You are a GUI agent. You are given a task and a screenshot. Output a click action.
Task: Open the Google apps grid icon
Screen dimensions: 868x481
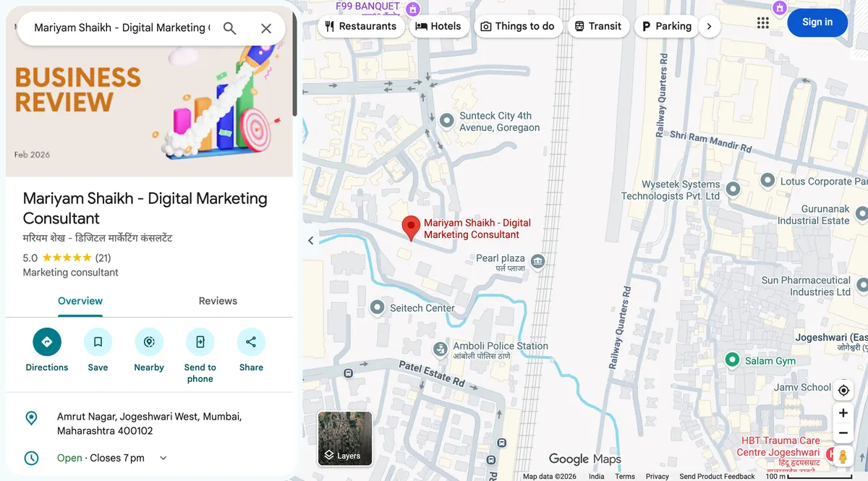click(x=763, y=22)
